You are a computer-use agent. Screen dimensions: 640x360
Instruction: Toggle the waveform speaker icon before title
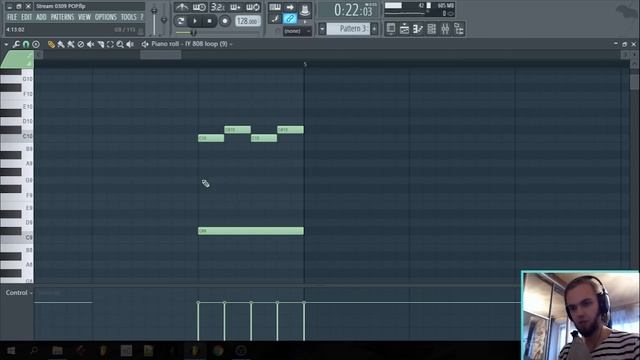click(x=145, y=44)
